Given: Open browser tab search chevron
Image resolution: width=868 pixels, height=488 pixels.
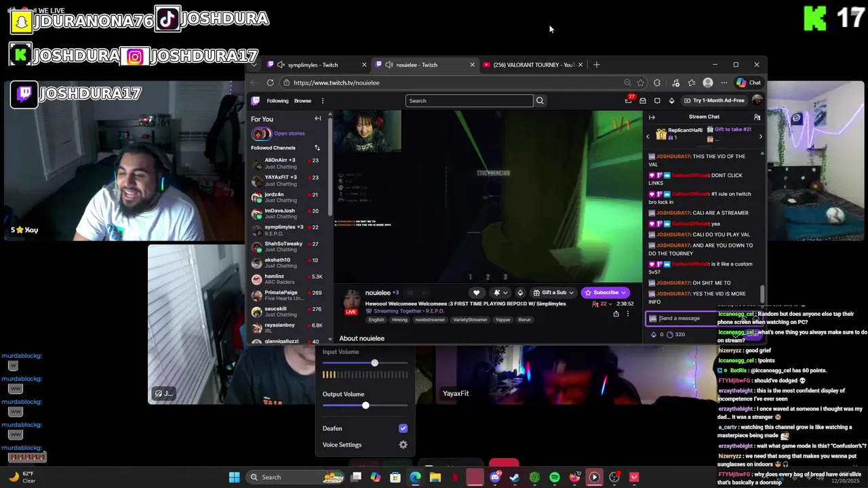Looking at the screenshot, I should click(x=254, y=65).
